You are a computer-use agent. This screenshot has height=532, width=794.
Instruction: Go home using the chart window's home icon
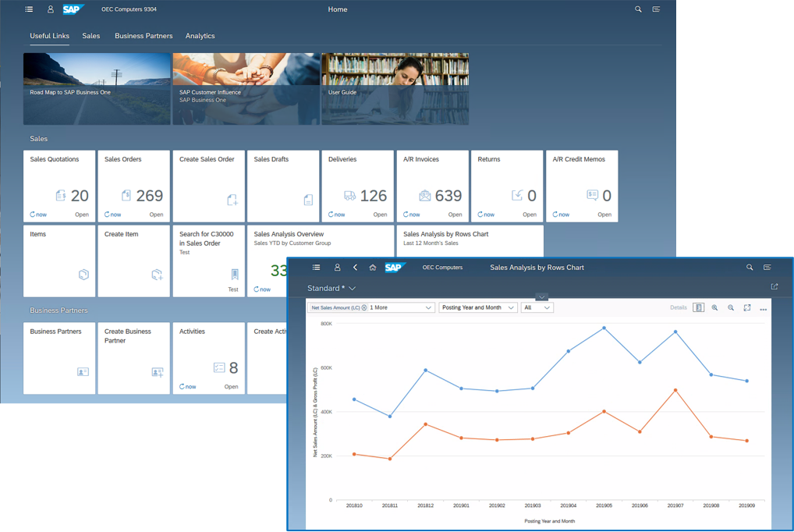373,268
